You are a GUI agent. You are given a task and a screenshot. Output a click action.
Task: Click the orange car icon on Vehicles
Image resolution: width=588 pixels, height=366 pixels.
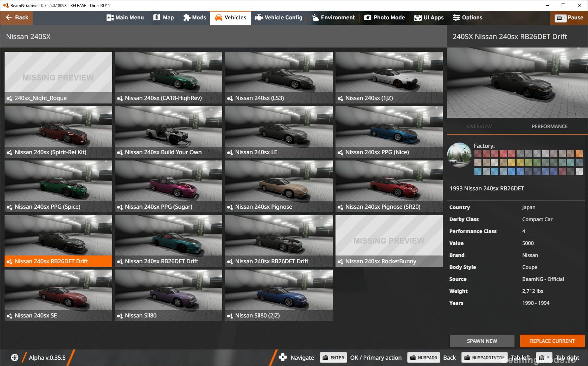point(218,18)
